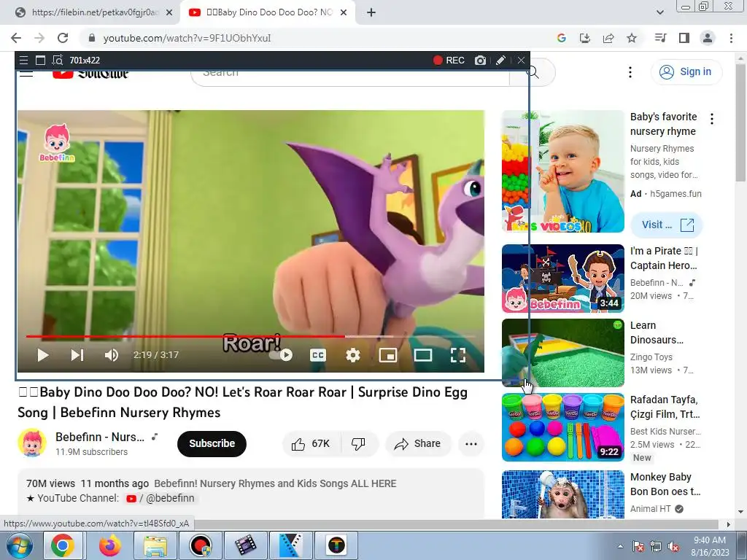Open the Chrome profile avatar
The image size is (747, 560).
708,38
